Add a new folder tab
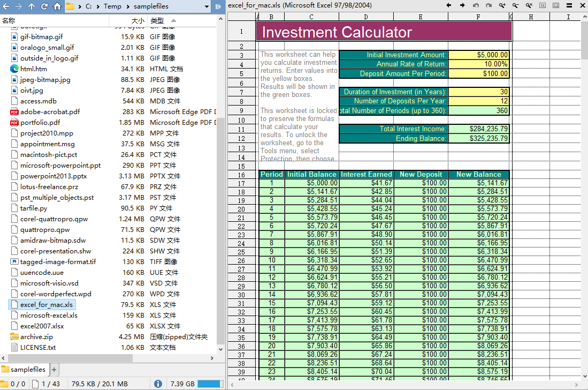The image size is (588, 390). point(54,370)
